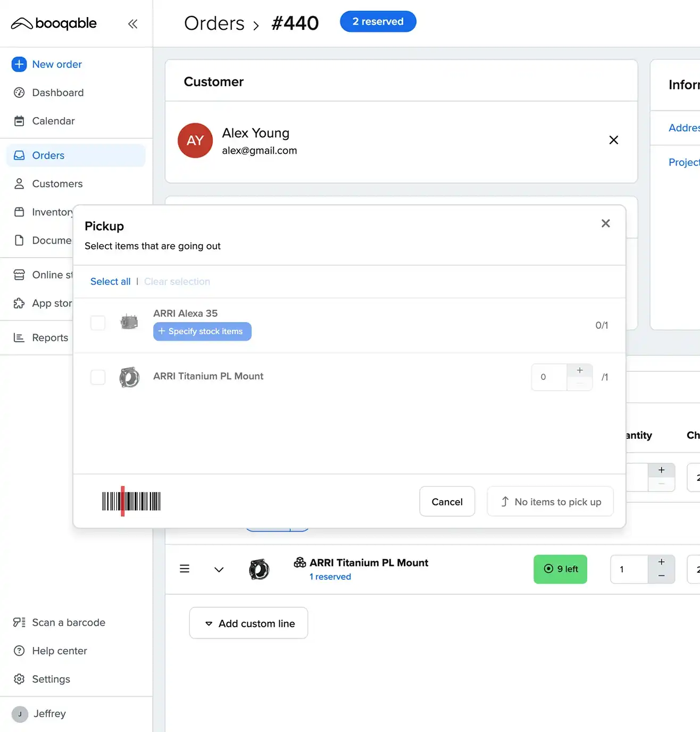The width and height of the screenshot is (700, 732).
Task: Click the green 9 left availability badge
Action: click(560, 569)
